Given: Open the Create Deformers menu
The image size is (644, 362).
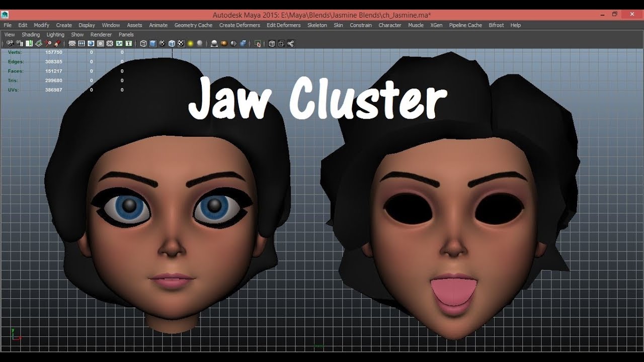Looking at the screenshot, I should (239, 25).
